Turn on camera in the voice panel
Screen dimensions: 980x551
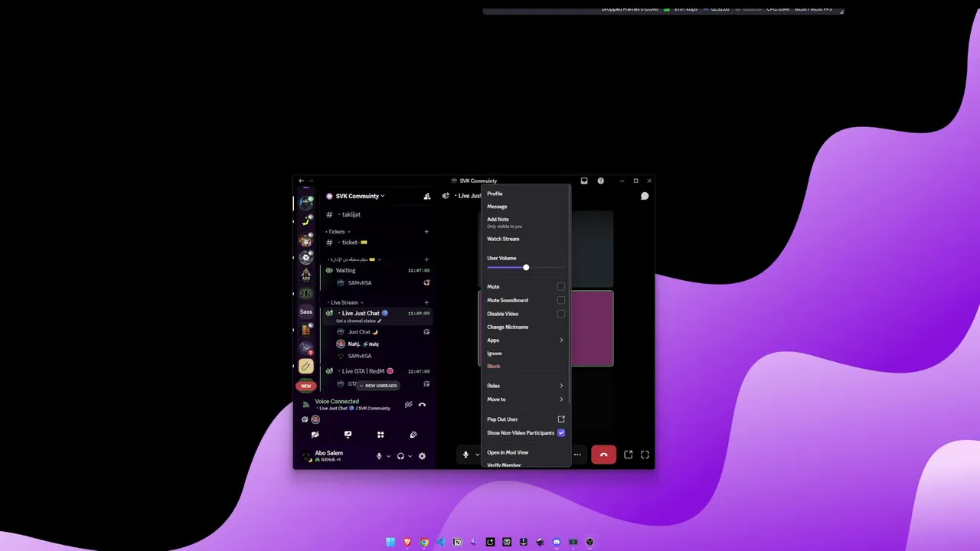click(315, 435)
